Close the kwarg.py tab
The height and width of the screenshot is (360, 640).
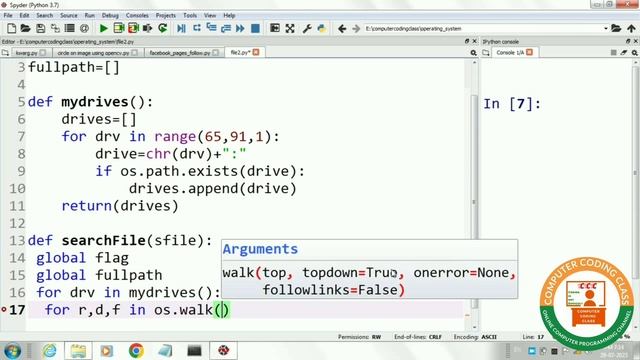[43, 53]
